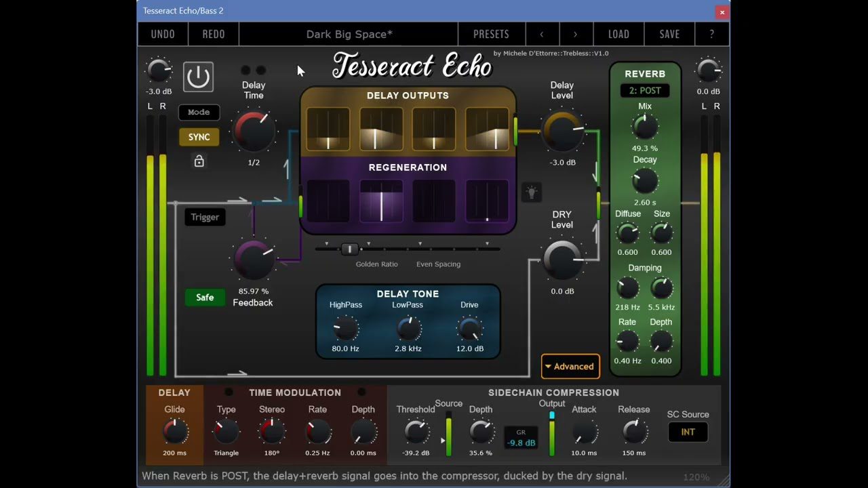Open help with the question mark
The image size is (868, 488).
click(x=711, y=34)
